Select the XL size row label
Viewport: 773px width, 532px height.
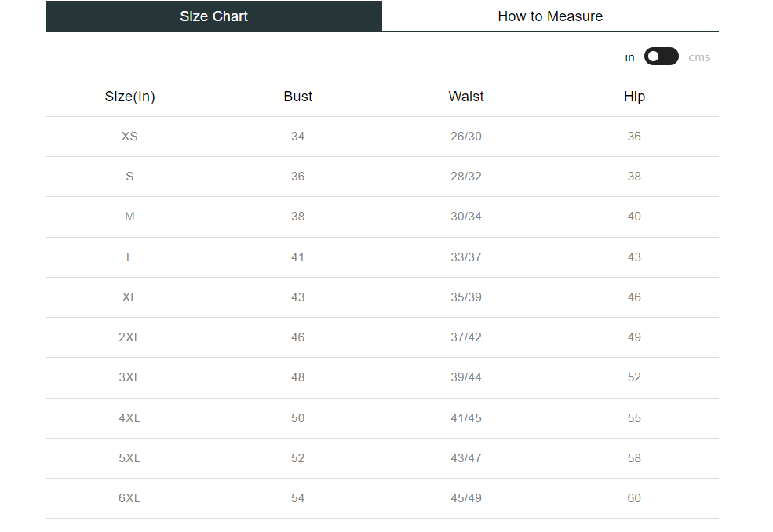pyautogui.click(x=129, y=297)
